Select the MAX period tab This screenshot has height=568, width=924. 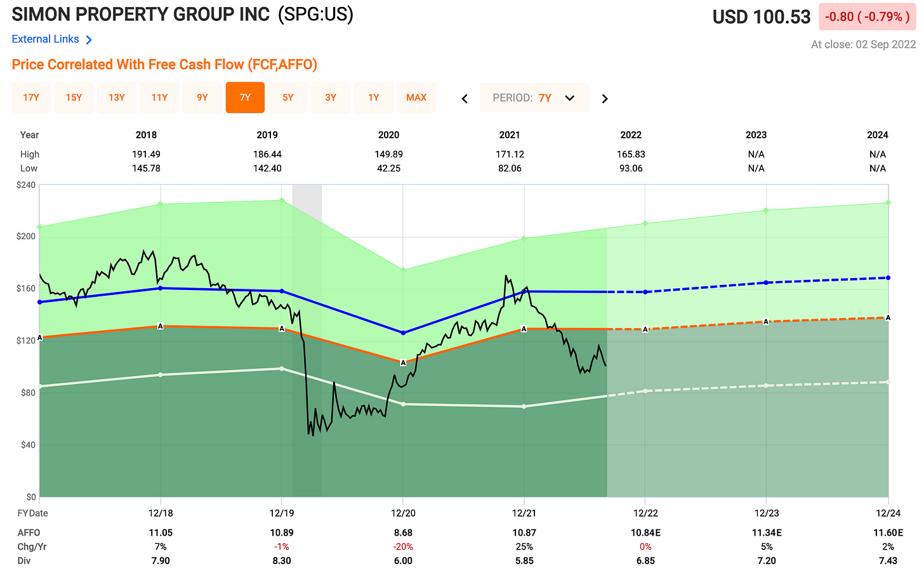coord(416,98)
